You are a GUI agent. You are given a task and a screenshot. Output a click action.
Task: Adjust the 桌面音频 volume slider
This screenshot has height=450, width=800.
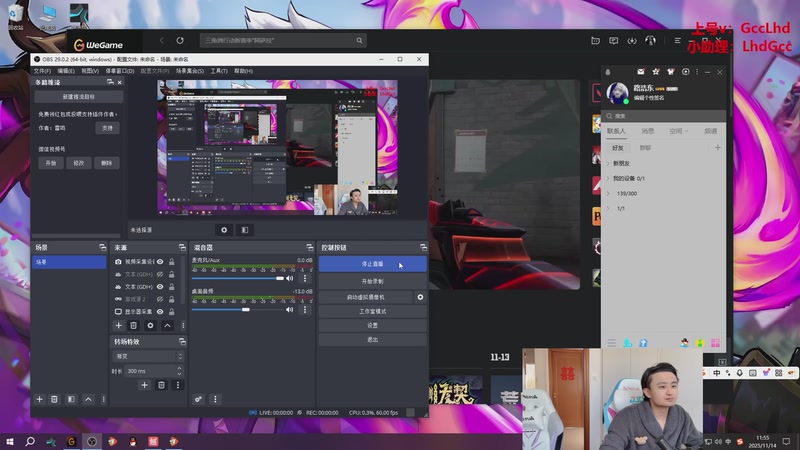[x=238, y=310]
